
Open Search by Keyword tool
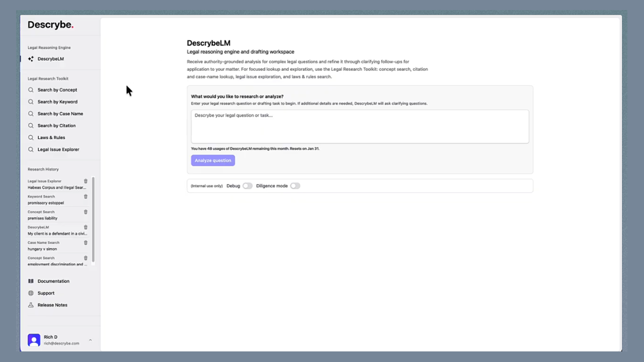pos(57,102)
